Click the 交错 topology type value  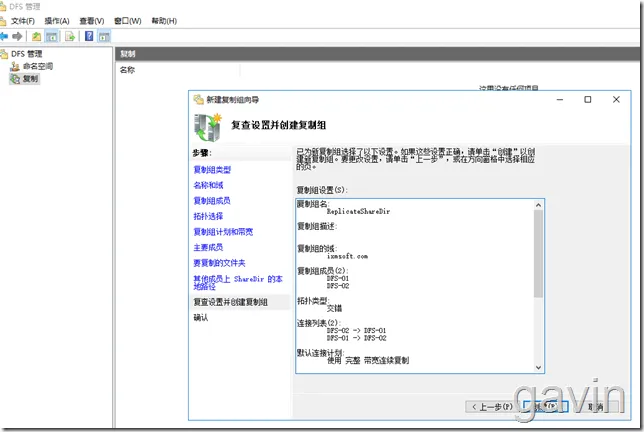pos(334,308)
